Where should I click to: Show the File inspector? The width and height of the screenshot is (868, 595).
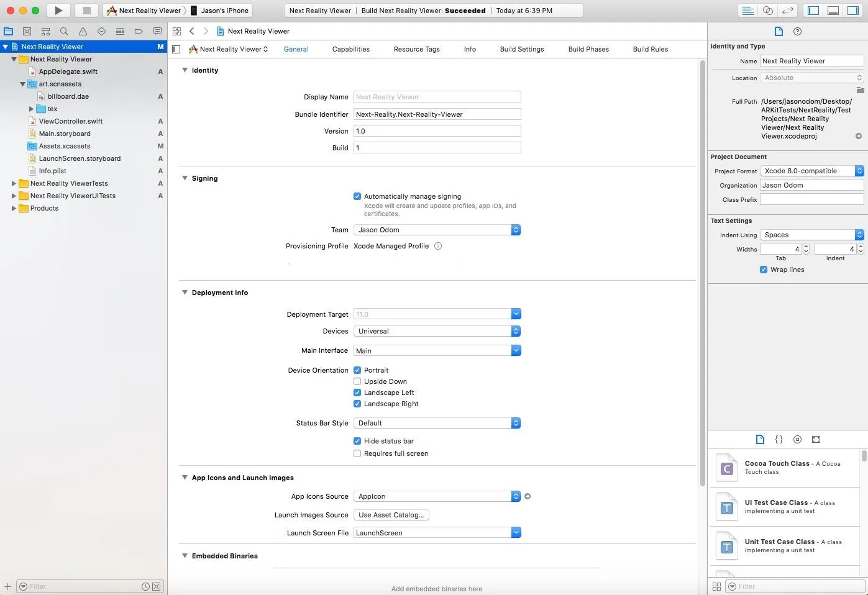coord(779,31)
